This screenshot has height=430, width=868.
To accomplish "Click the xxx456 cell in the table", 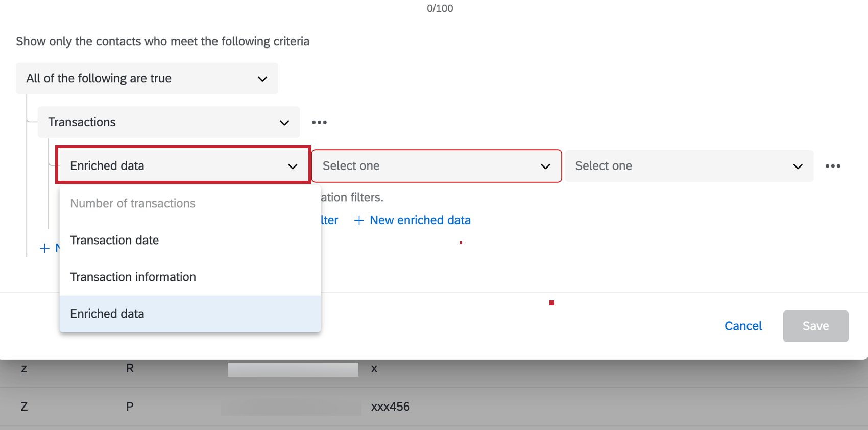I will pos(390,407).
